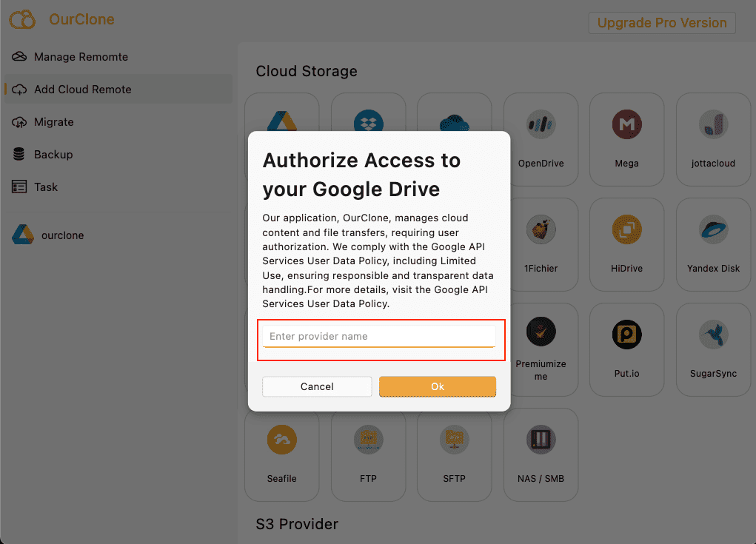Screen dimensions: 756x544
Task: Choose the jottacloud provider icon
Action: 713,126
